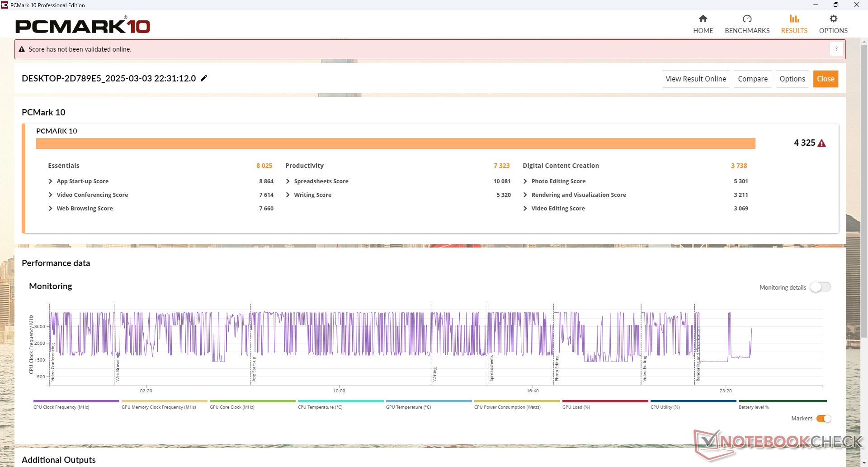Click the Compare button
The width and height of the screenshot is (868, 467).
coord(752,79)
